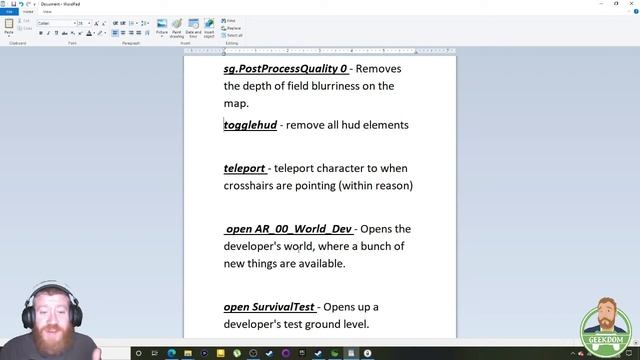This screenshot has width=640, height=360.
Task: Select Justify alignment
Action: tap(139, 33)
